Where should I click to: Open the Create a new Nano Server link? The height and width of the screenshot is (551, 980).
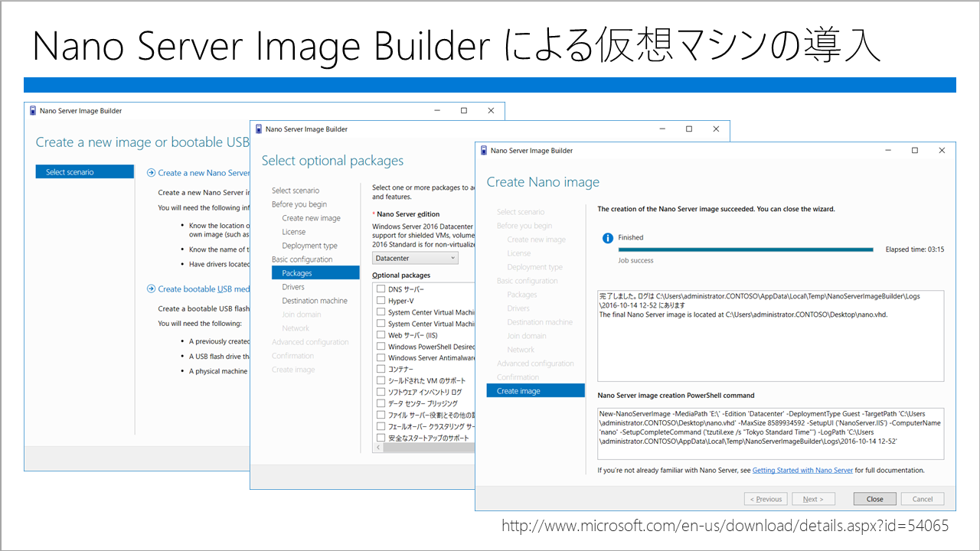click(204, 173)
